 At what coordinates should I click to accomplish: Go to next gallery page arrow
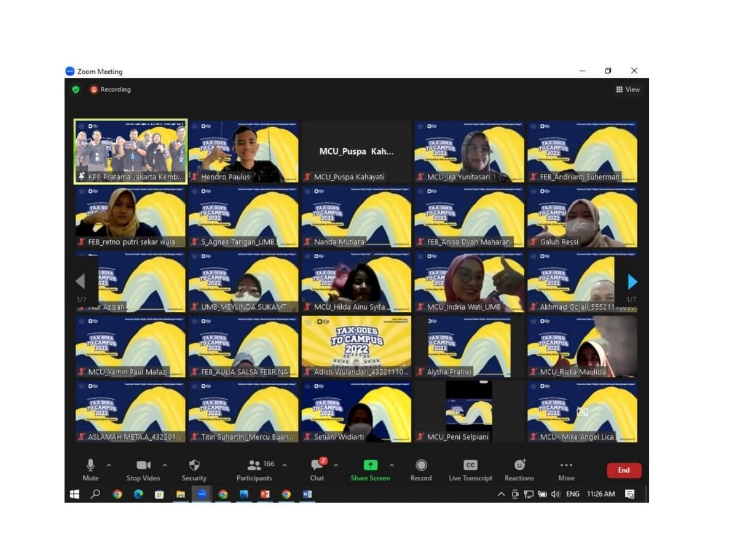(x=632, y=282)
